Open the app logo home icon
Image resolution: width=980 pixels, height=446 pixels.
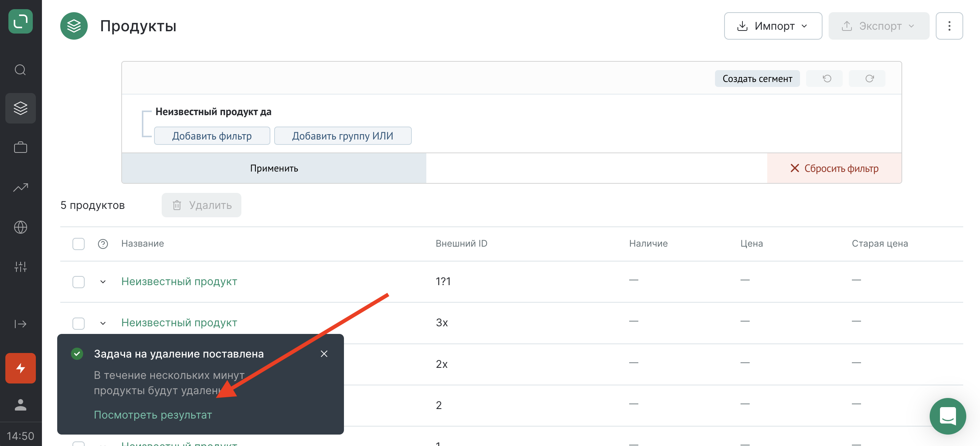tap(21, 21)
